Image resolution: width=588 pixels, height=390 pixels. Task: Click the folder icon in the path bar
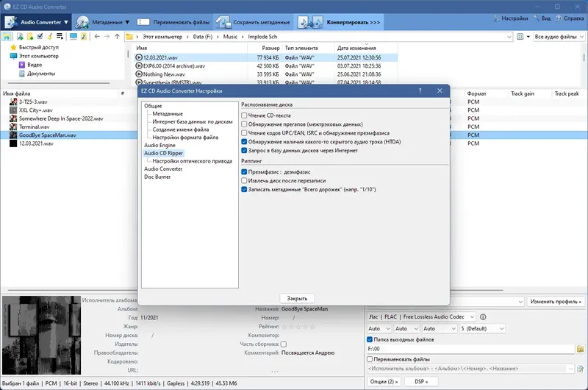(129, 37)
